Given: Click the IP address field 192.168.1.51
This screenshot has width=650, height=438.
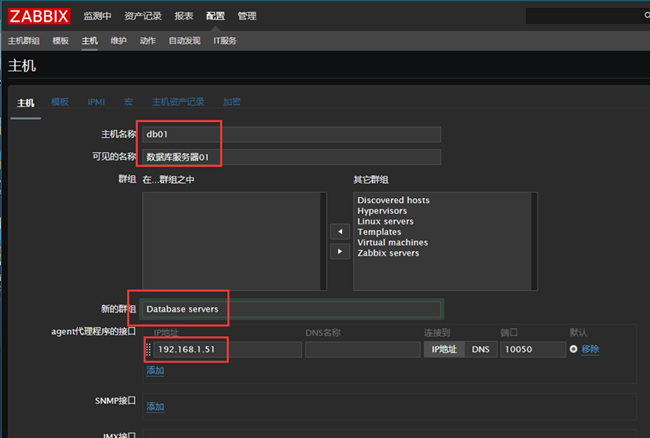Looking at the screenshot, I should [x=227, y=349].
